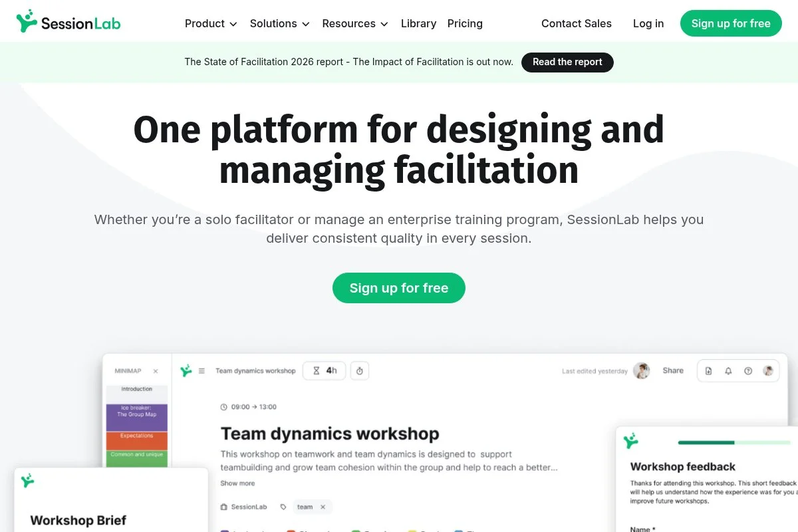The width and height of the screenshot is (798, 532).
Task: Click the large Team dynamics workshop heading
Action: 330,434
